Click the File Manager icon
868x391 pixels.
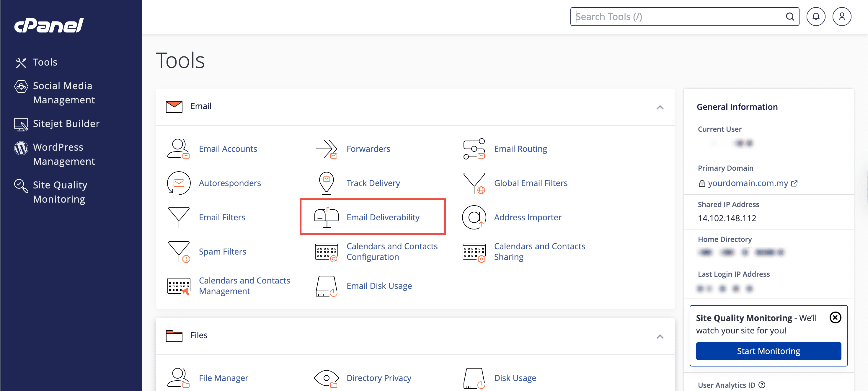click(x=179, y=378)
